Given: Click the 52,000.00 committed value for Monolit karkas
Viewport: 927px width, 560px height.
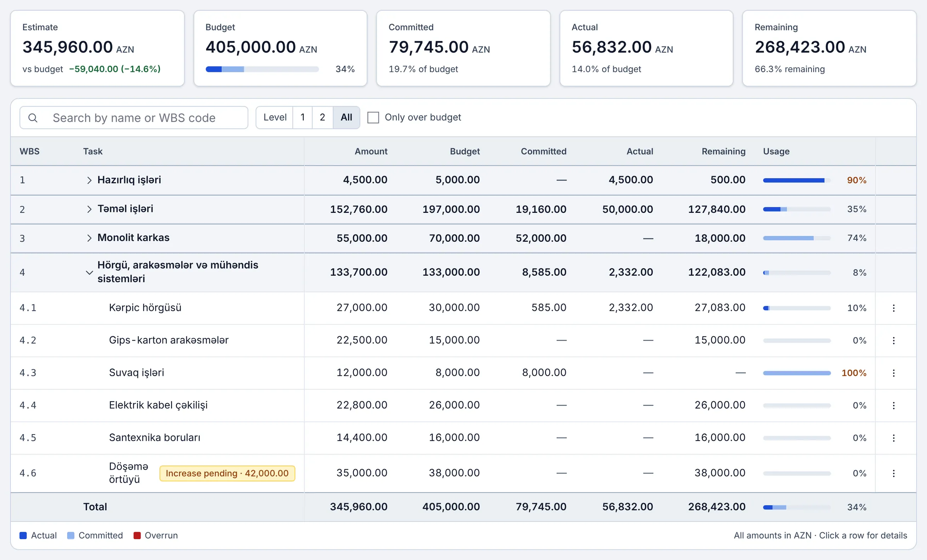Looking at the screenshot, I should 541,238.
